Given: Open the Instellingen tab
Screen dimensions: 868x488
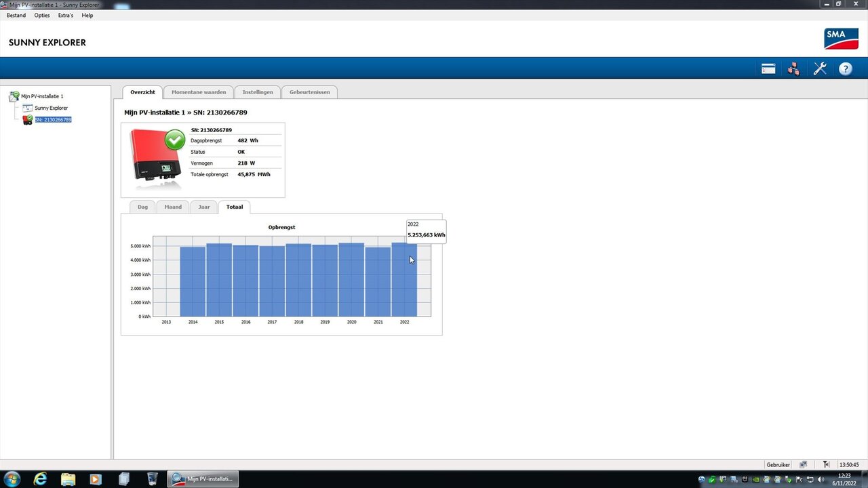Looking at the screenshot, I should 258,92.
